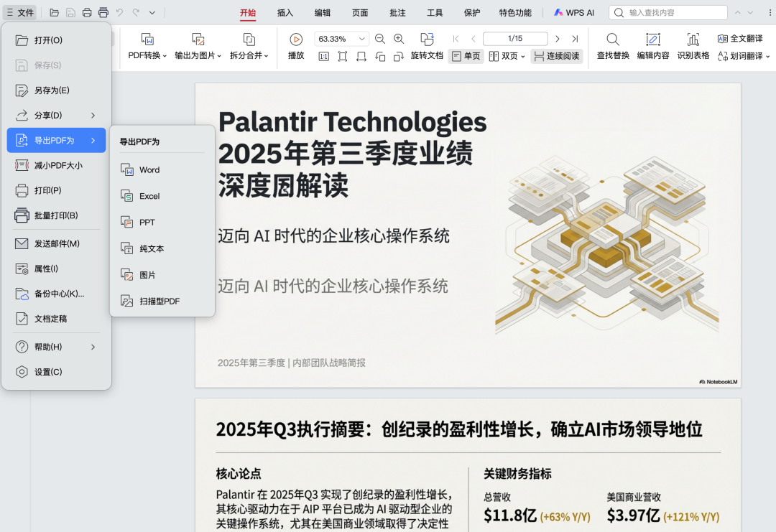Click the search input field top right

coord(668,12)
